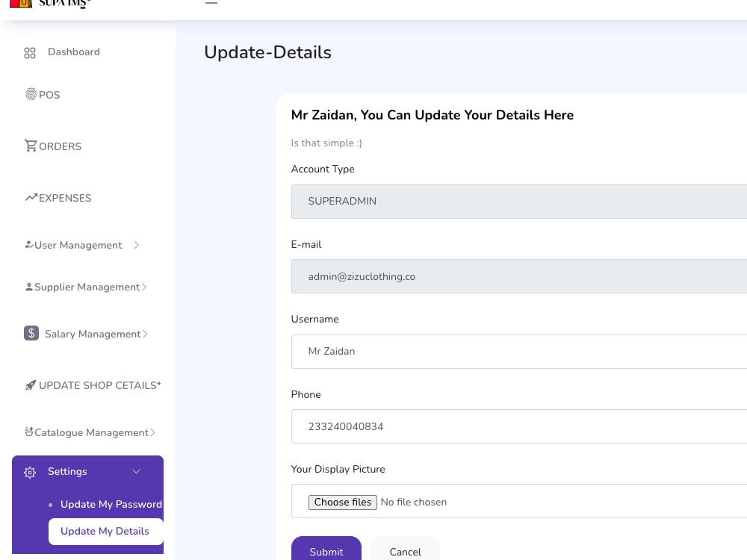The width and height of the screenshot is (747, 560).
Task: Click 'Is that simple :)' subtitle
Action: click(x=326, y=143)
